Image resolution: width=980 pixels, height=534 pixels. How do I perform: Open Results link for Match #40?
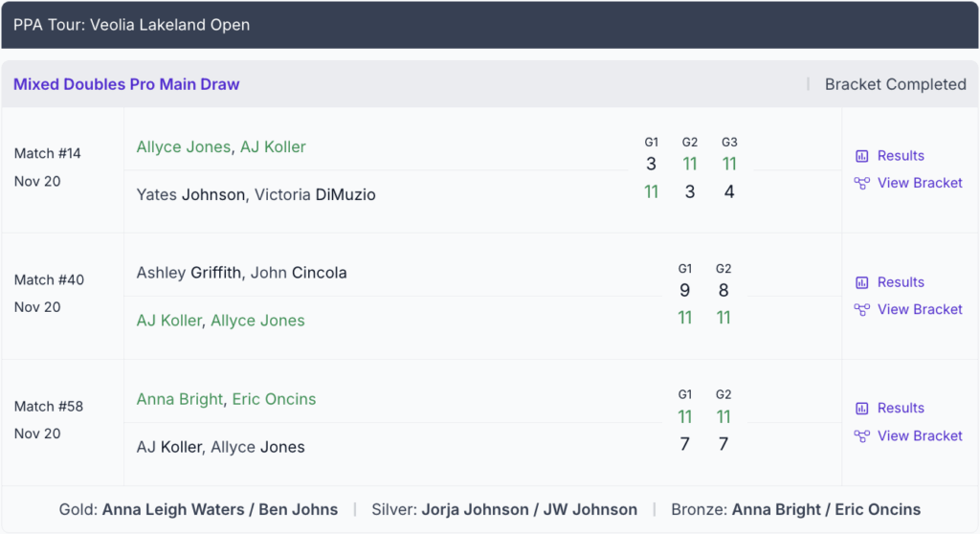point(901,282)
